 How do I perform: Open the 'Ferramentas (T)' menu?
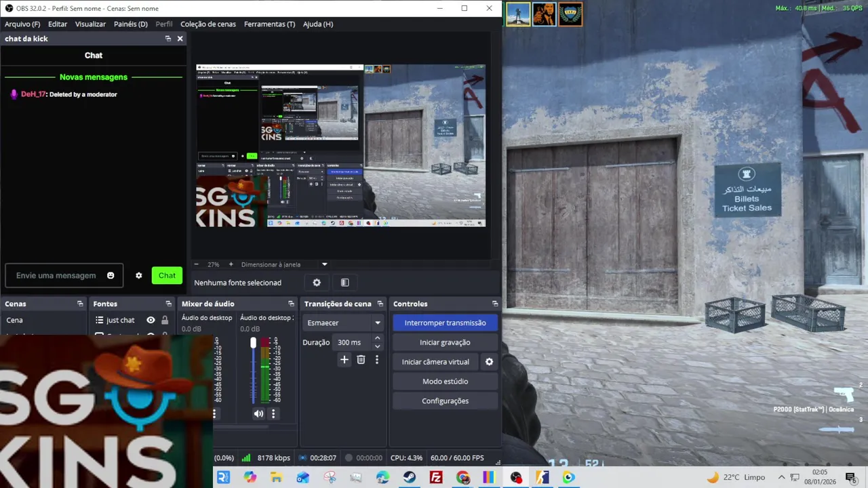click(270, 24)
